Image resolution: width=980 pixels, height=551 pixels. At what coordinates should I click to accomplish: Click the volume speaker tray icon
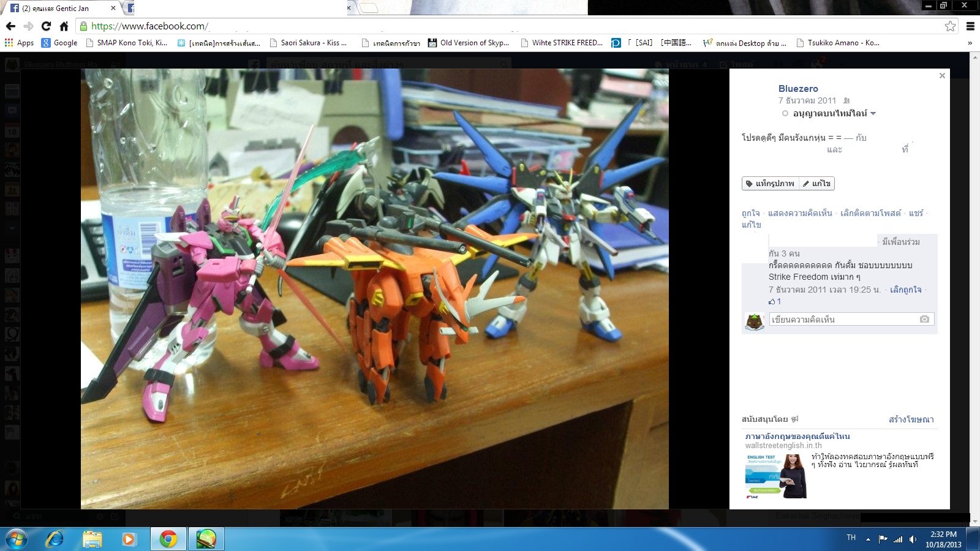pyautogui.click(x=913, y=539)
